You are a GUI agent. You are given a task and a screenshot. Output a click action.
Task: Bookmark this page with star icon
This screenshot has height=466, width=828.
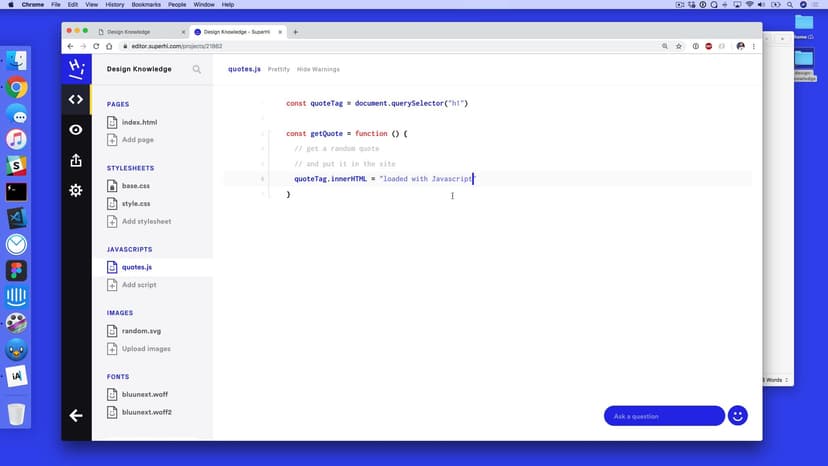679,46
